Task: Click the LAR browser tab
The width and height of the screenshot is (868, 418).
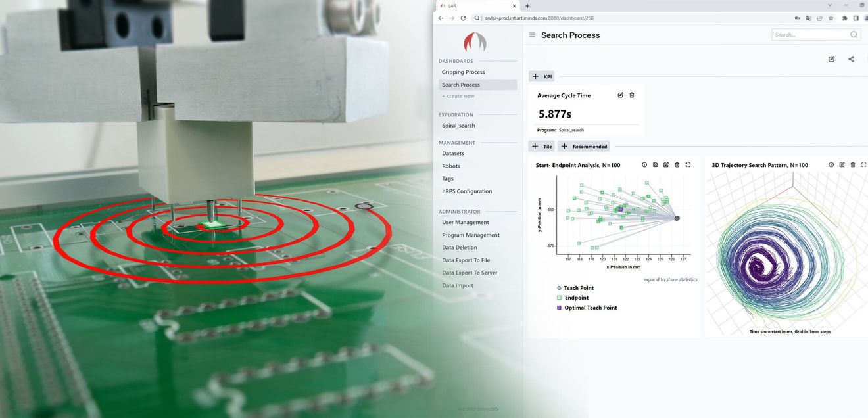Action: (x=477, y=6)
